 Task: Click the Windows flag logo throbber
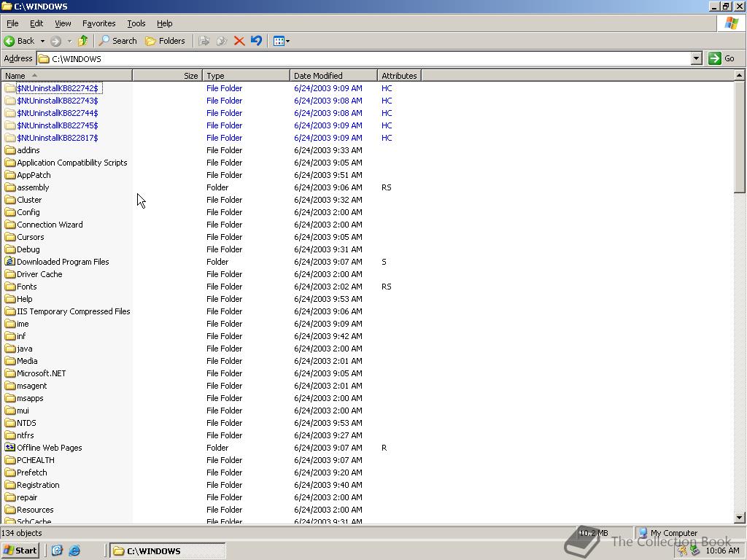[732, 23]
